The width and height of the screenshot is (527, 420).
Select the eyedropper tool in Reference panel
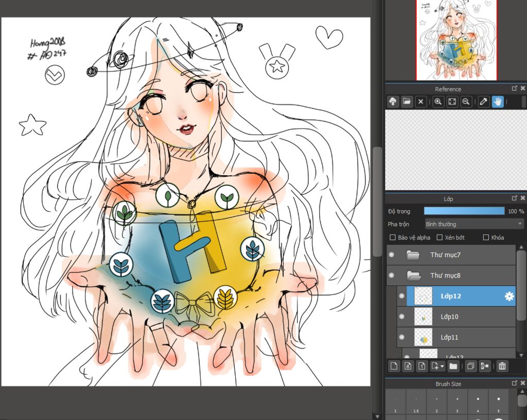pos(483,101)
